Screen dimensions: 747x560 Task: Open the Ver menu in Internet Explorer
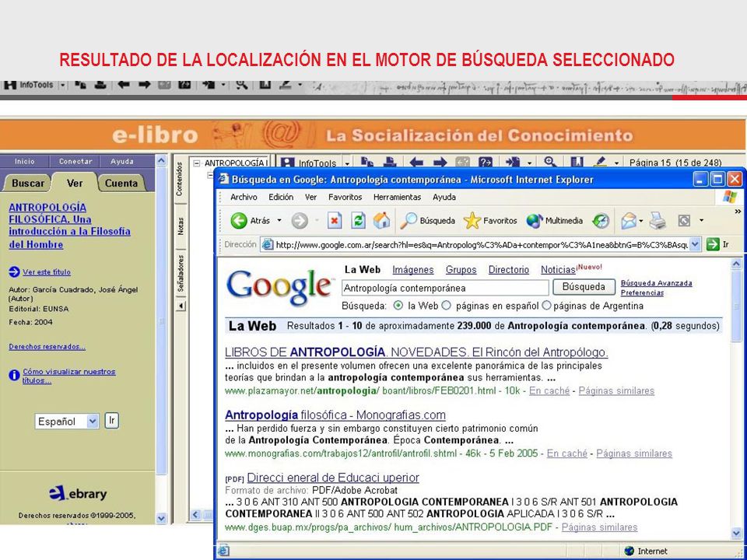coord(311,197)
